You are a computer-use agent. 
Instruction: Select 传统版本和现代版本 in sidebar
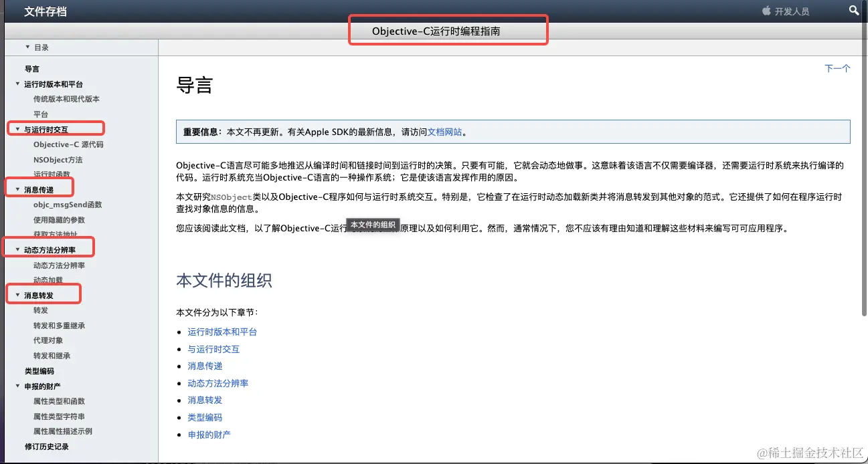click(x=66, y=99)
